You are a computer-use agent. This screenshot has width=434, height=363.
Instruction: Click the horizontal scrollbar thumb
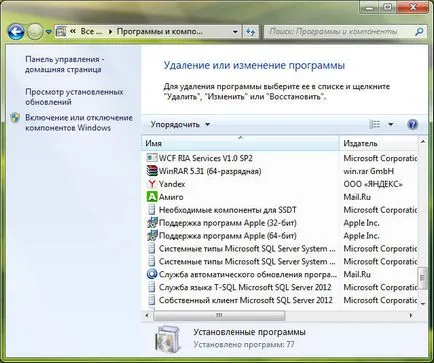(x=219, y=315)
